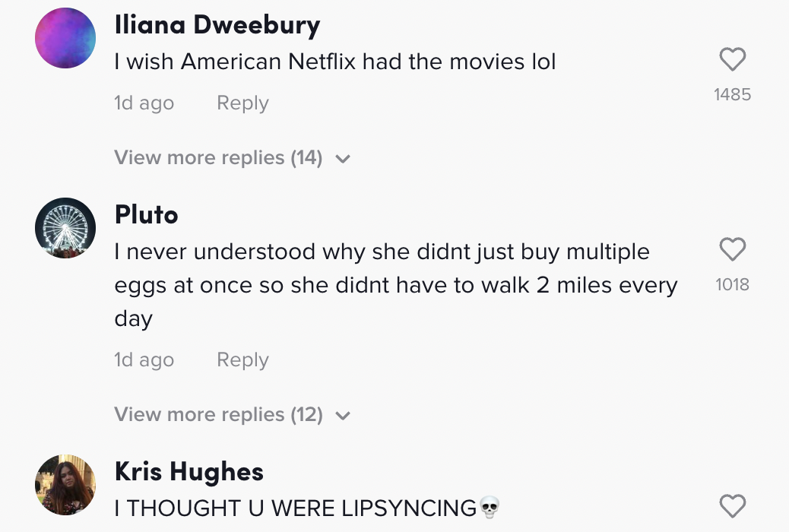
Task: Expand 14 more replies under Iliana's comment
Action: (218, 158)
